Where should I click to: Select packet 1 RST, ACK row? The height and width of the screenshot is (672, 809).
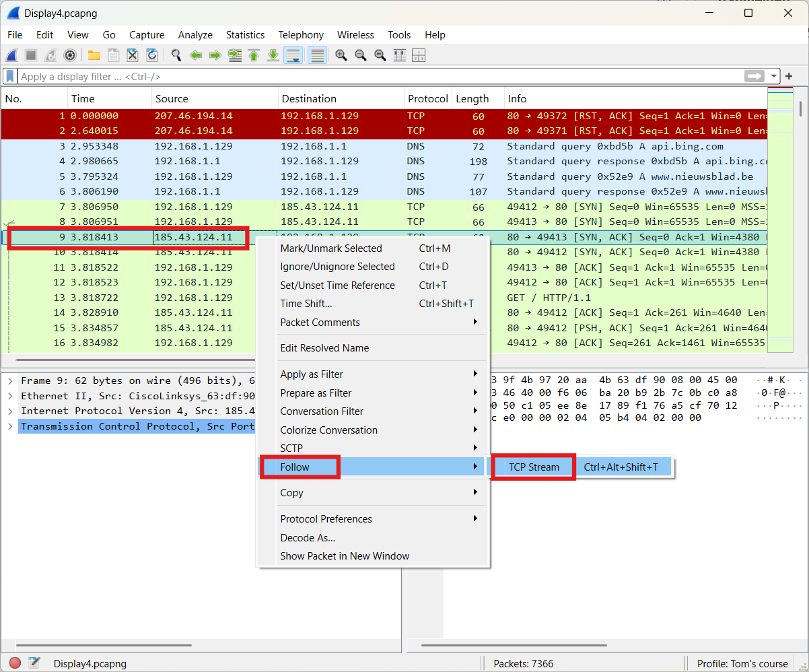click(384, 116)
